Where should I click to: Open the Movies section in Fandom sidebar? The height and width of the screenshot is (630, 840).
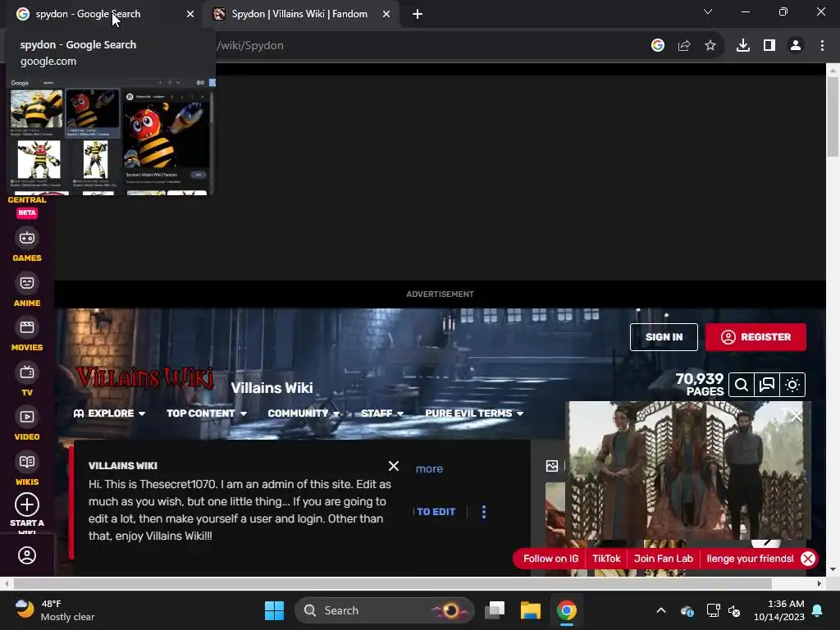pyautogui.click(x=27, y=336)
